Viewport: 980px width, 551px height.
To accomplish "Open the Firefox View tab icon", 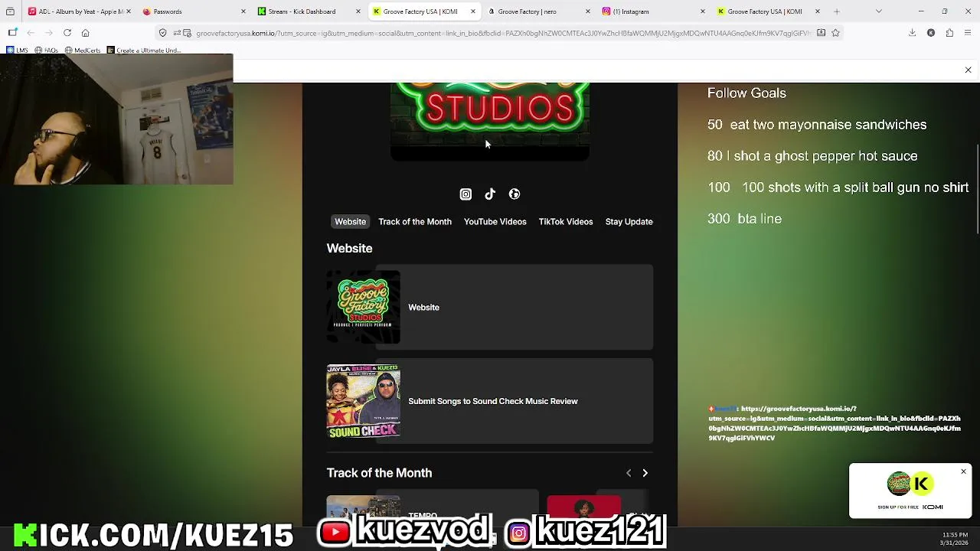I will 10,11.
